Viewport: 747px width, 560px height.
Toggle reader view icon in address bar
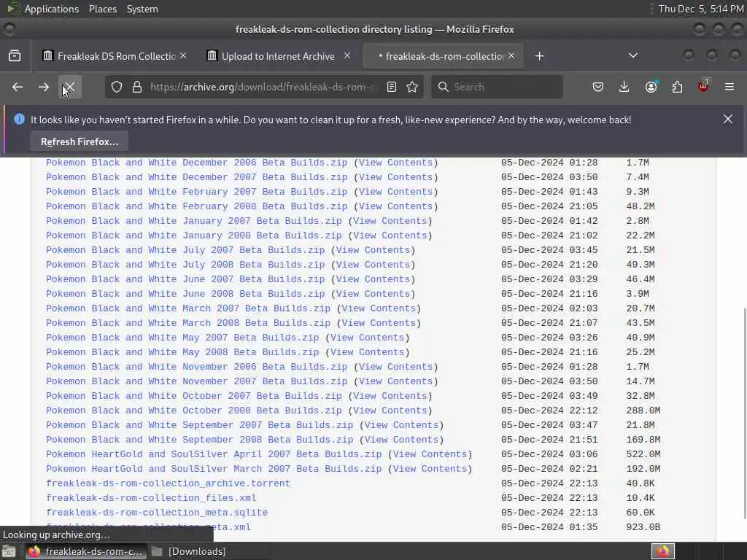click(392, 87)
